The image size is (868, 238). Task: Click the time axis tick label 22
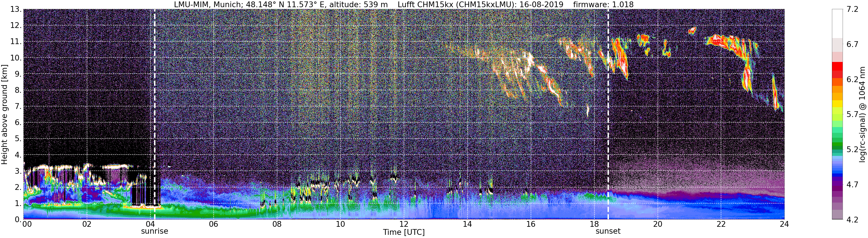point(721,224)
